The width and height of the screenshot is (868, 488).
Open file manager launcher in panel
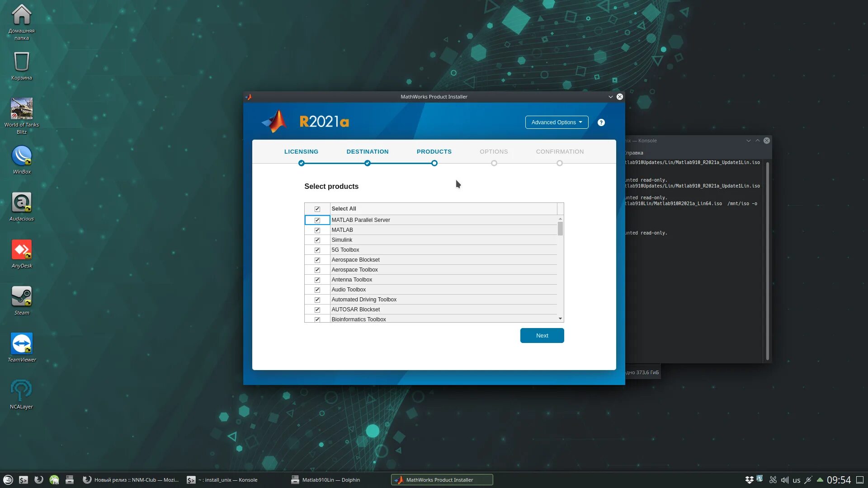70,480
